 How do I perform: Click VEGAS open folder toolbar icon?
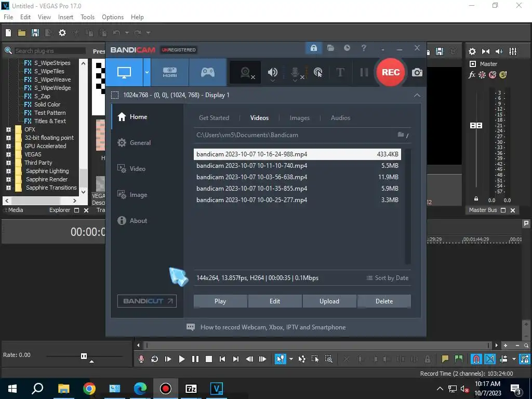(x=22, y=33)
